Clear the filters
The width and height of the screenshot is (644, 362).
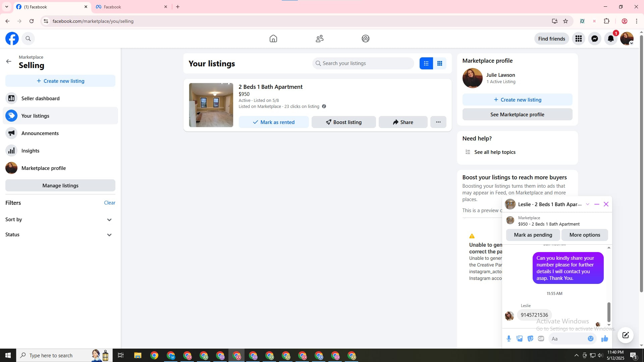point(110,202)
